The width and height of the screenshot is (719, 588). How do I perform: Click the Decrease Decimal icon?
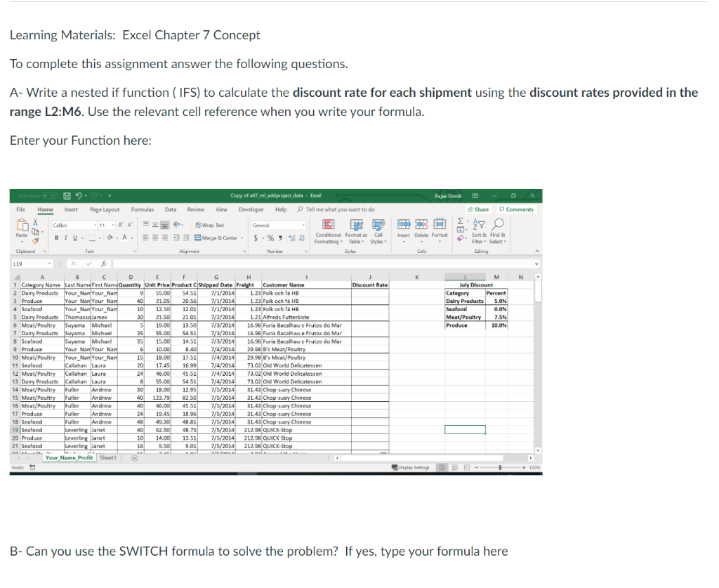click(x=302, y=238)
